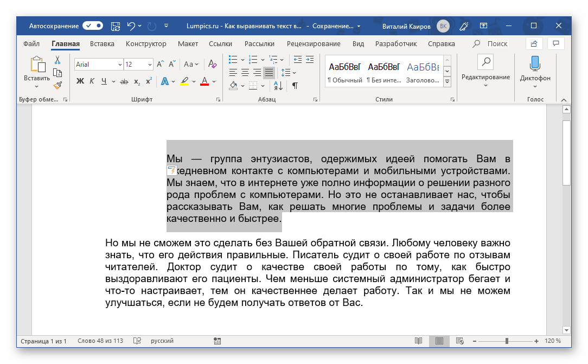The image size is (588, 364).
Task: Click the zoom slider in status bar
Action: click(x=506, y=341)
